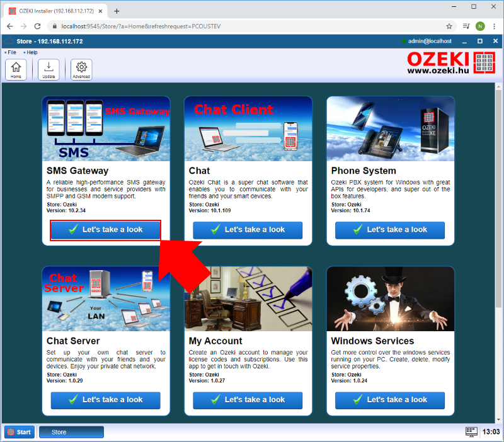The height and width of the screenshot is (442, 504).
Task: Select the Store taskbar item
Action: click(71, 432)
